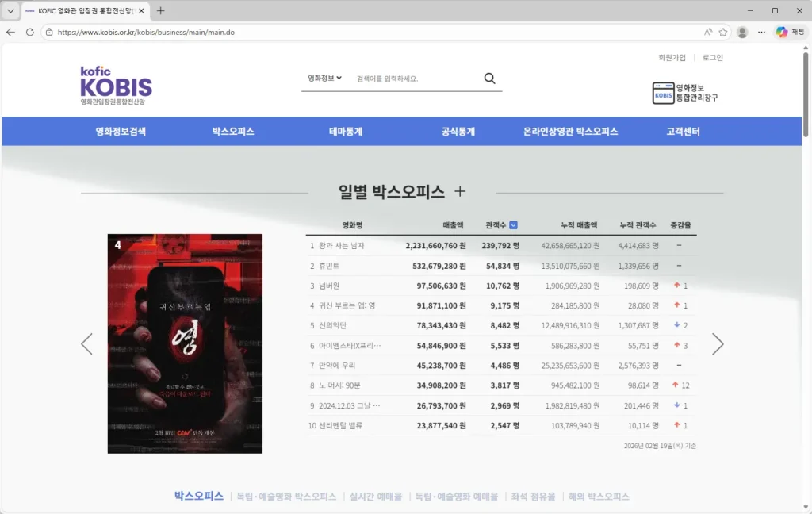Select the 테마통계 menu
The width and height of the screenshot is (812, 514).
pos(347,132)
